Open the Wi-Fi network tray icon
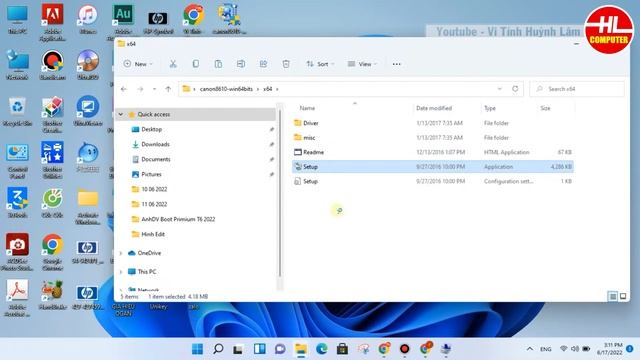 click(564, 349)
